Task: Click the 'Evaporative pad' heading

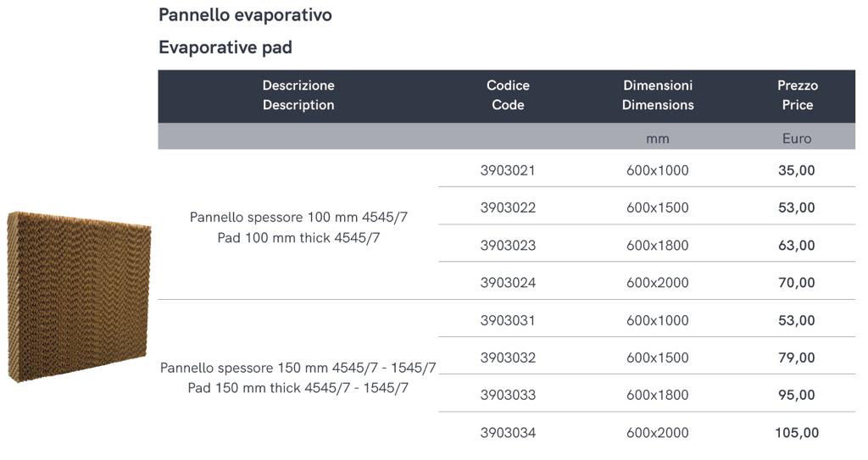Action: pyautogui.click(x=225, y=47)
